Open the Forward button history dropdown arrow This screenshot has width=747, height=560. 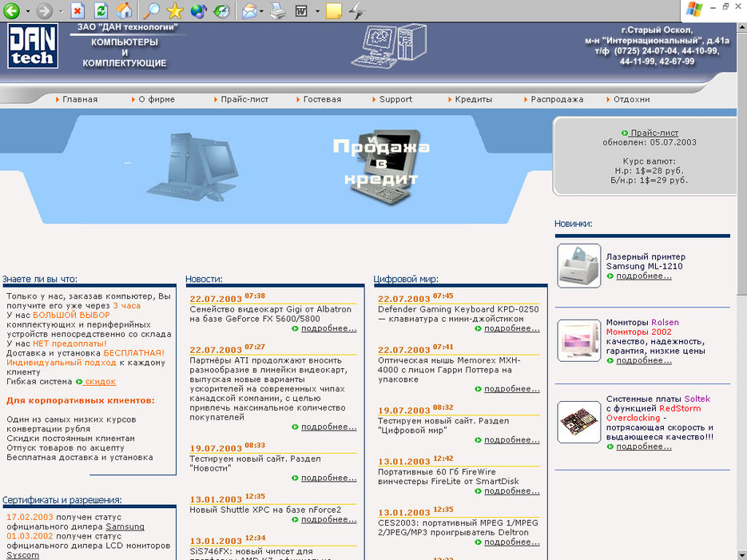pyautogui.click(x=61, y=10)
